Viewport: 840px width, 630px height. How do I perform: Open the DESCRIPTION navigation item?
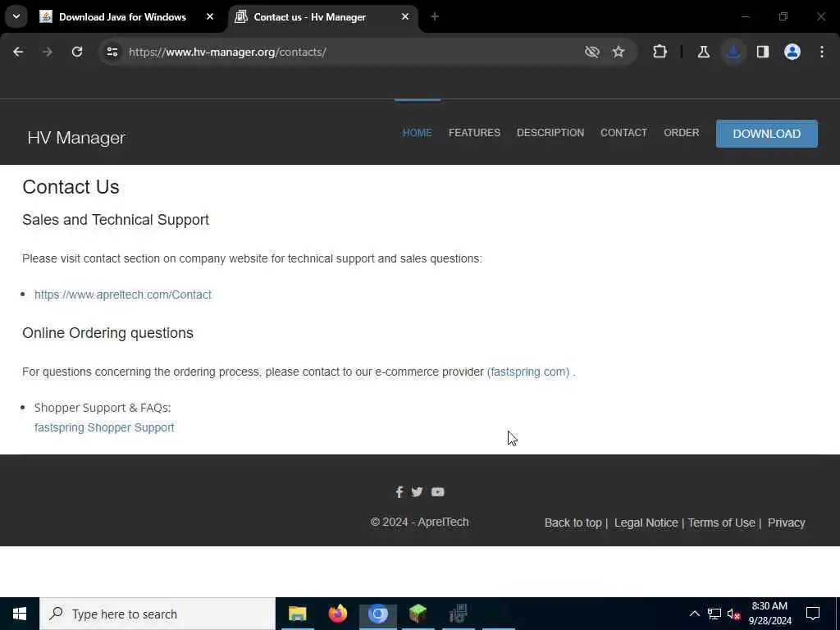click(x=550, y=132)
